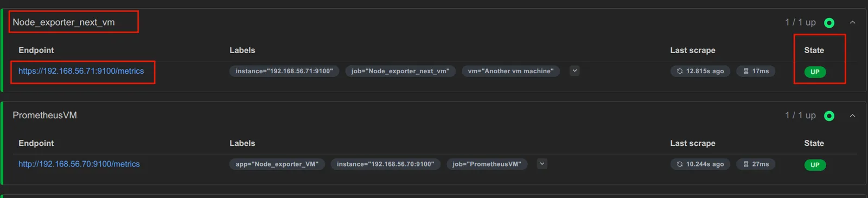Click the UP state badge for 192.168.56.71
This screenshot has height=198, width=868.
coord(815,72)
